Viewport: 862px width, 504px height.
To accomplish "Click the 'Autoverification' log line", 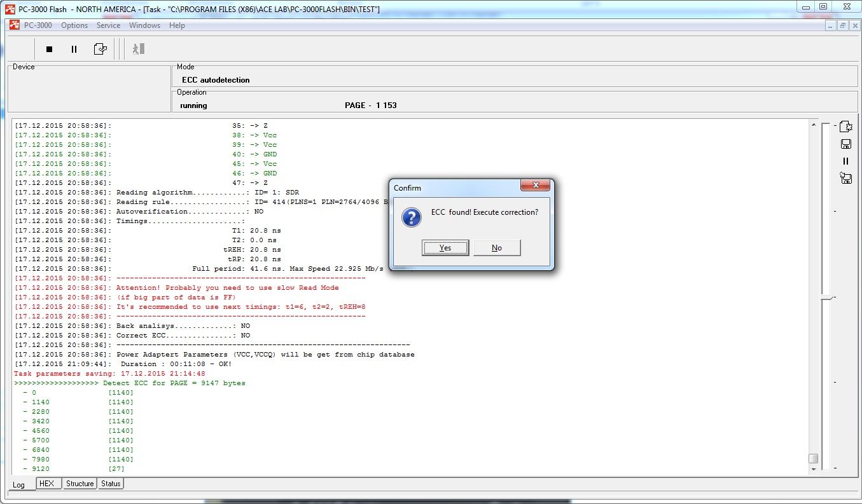I will (x=139, y=212).
